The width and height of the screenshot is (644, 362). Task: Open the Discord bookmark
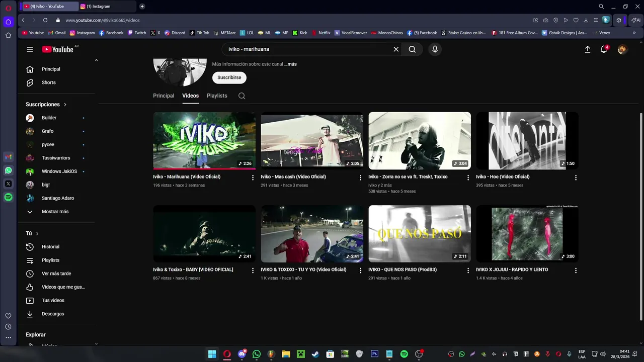point(175,33)
